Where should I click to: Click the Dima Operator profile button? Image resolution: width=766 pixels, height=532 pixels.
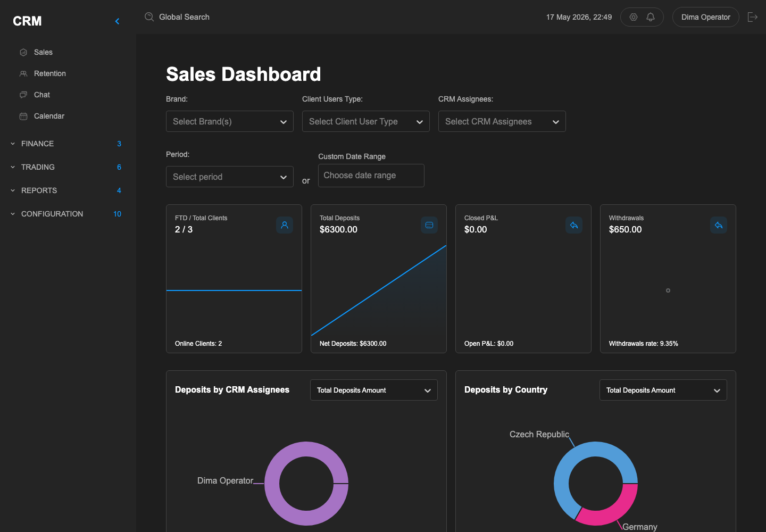click(x=706, y=17)
